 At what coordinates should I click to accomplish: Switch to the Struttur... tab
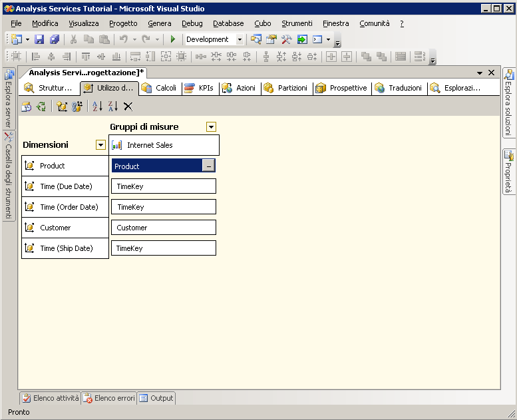(x=49, y=88)
